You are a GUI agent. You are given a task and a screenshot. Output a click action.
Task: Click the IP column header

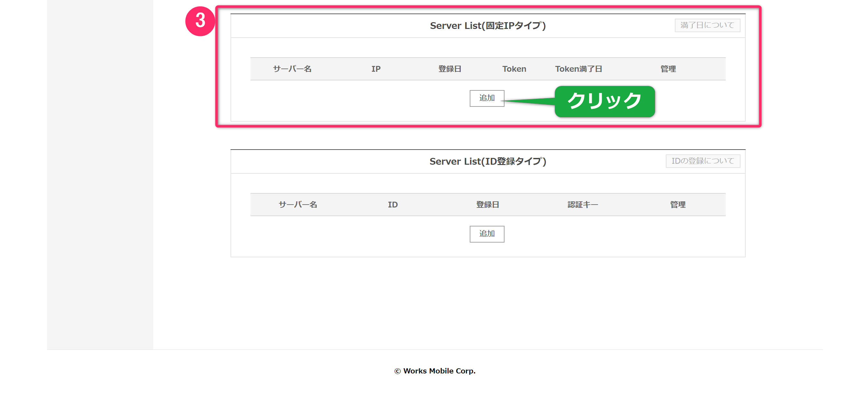(376, 69)
